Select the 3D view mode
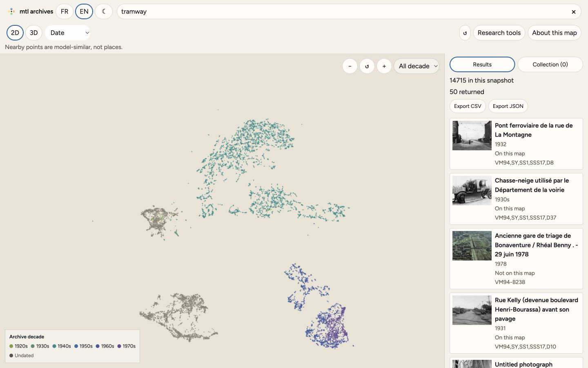 pyautogui.click(x=34, y=33)
